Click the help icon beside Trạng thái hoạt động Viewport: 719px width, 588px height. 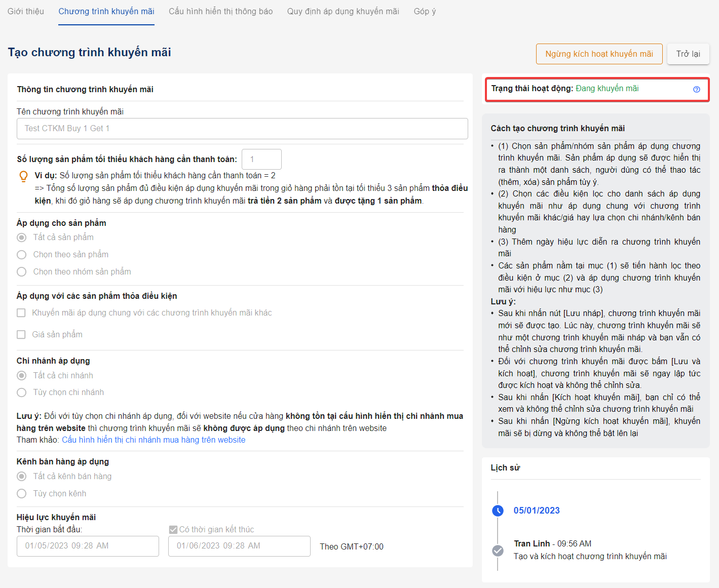click(x=696, y=89)
